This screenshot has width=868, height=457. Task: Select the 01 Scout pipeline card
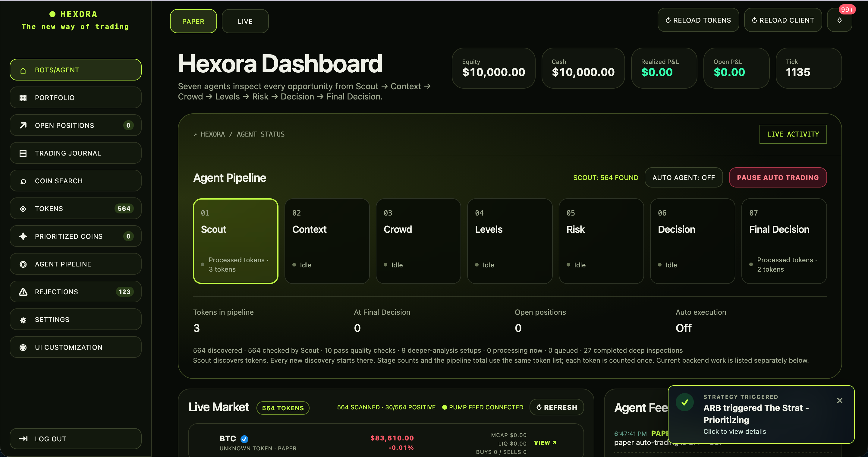(x=235, y=241)
